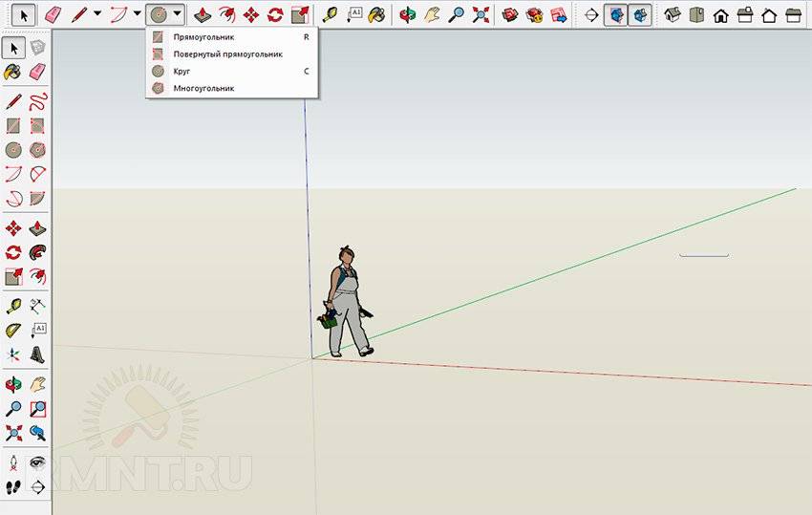
Task: Toggle Display Section Planes in the top toolbar
Action: coord(616,14)
